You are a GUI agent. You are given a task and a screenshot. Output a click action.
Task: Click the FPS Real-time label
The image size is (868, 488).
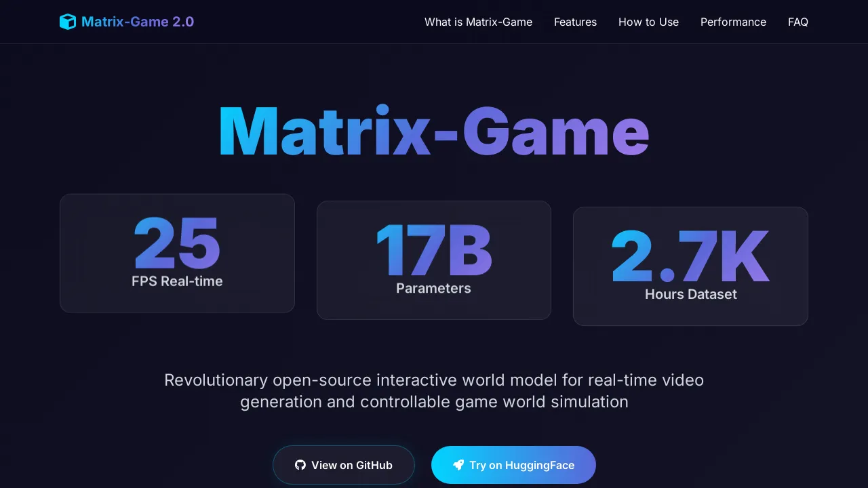tap(177, 281)
